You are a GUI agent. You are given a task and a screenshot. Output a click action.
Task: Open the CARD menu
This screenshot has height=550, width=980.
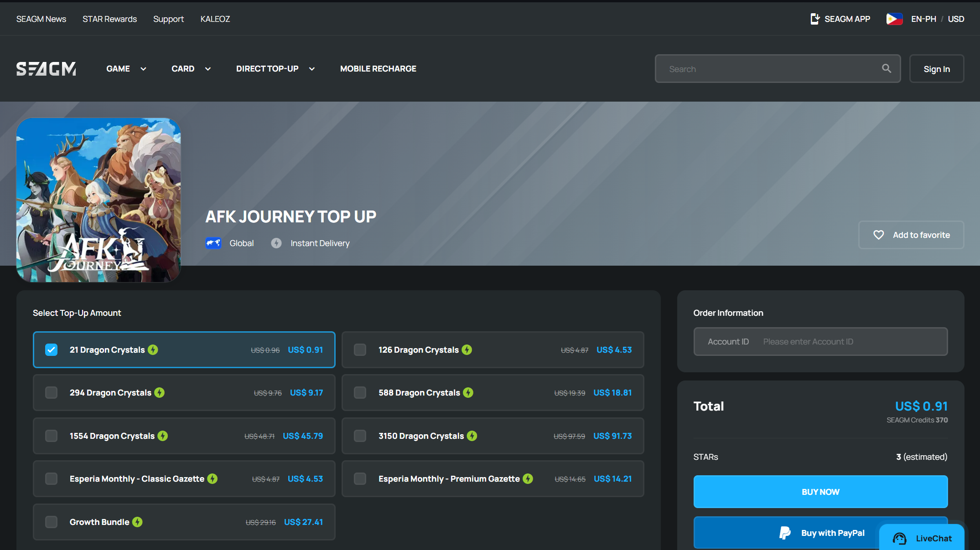pyautogui.click(x=183, y=69)
